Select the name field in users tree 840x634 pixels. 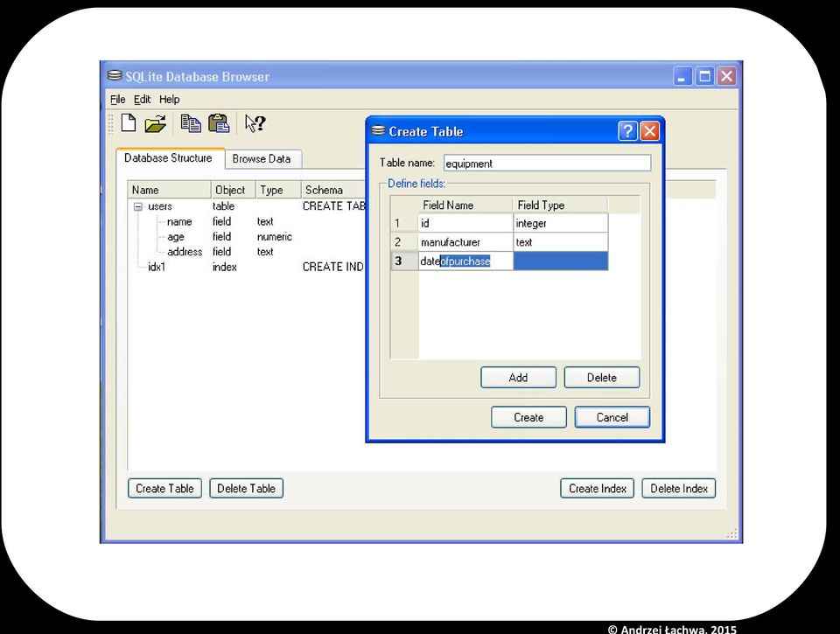[178, 222]
